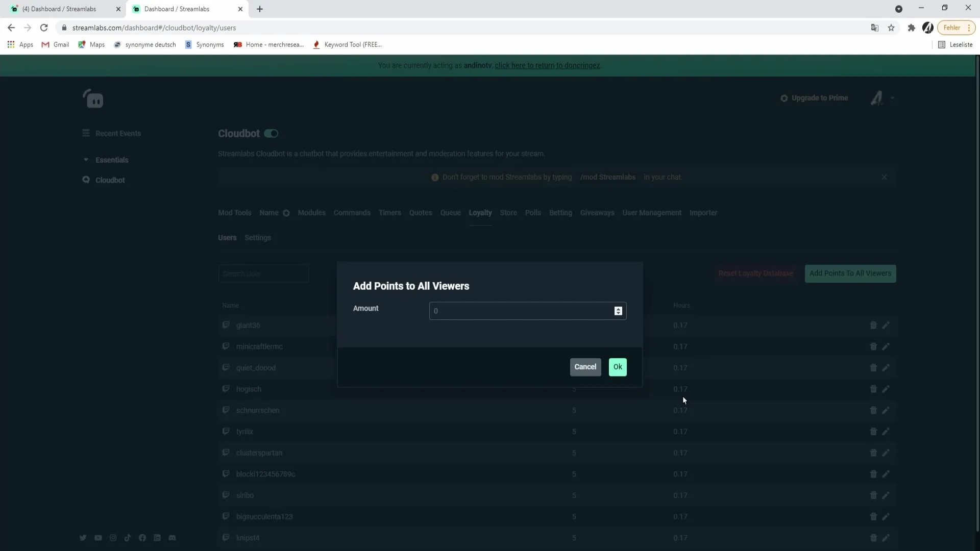The image size is (980, 551).
Task: Click the Search User field
Action: pos(263,274)
